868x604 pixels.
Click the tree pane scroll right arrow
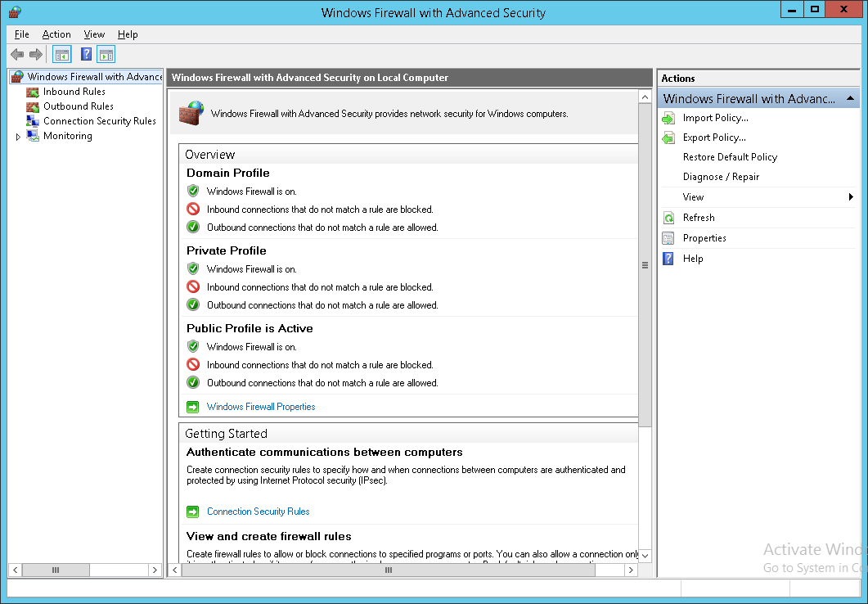[x=155, y=570]
